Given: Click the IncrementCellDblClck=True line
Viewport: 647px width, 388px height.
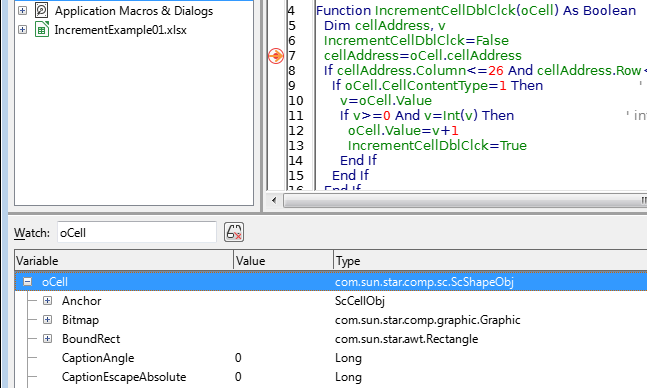Looking at the screenshot, I should (x=437, y=145).
